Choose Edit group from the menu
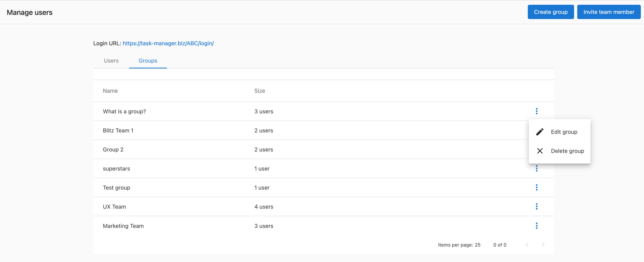The width and height of the screenshot is (644, 262). click(560, 132)
